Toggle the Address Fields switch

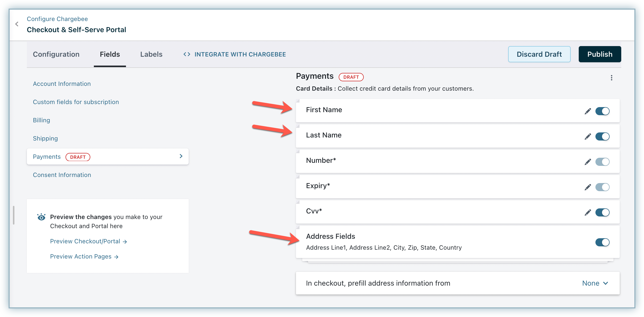(x=602, y=242)
